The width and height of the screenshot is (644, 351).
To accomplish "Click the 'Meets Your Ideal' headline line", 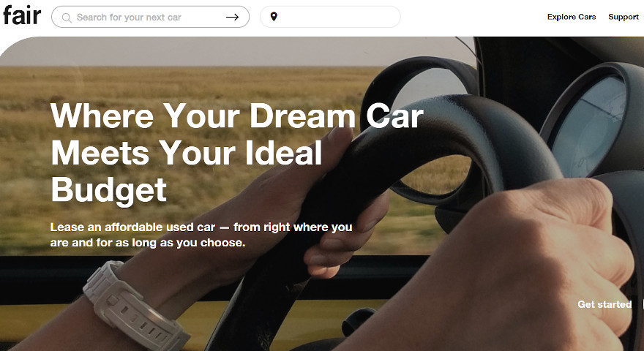I will click(x=187, y=153).
